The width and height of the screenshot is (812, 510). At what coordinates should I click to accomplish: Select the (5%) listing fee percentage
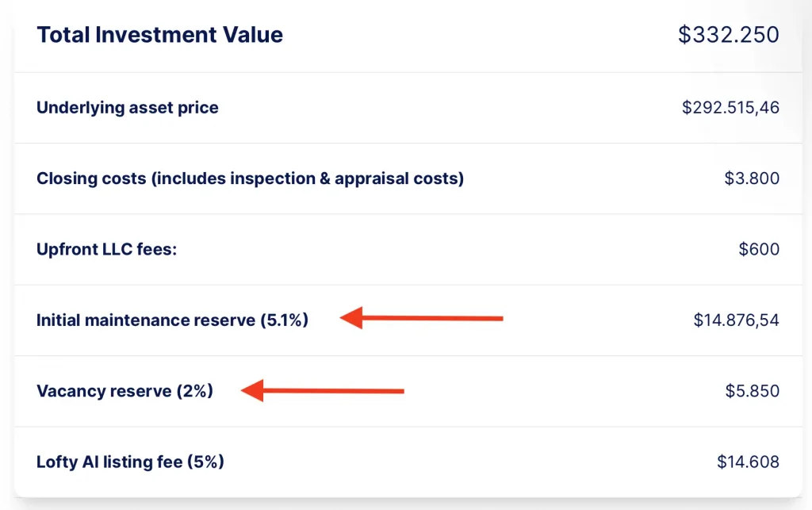205,462
